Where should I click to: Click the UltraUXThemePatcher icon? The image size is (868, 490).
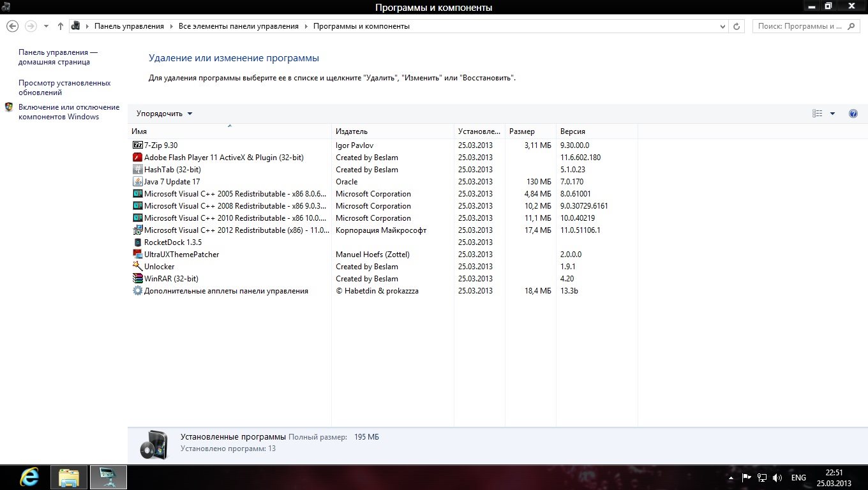[x=137, y=255]
